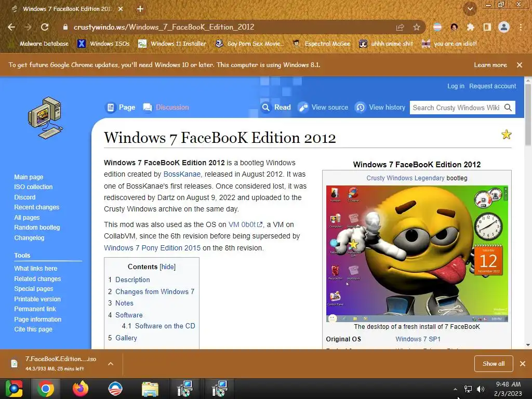Viewport: 532px width, 399px height.
Task: Jump to Gallery section in Contents
Action: coord(126,338)
